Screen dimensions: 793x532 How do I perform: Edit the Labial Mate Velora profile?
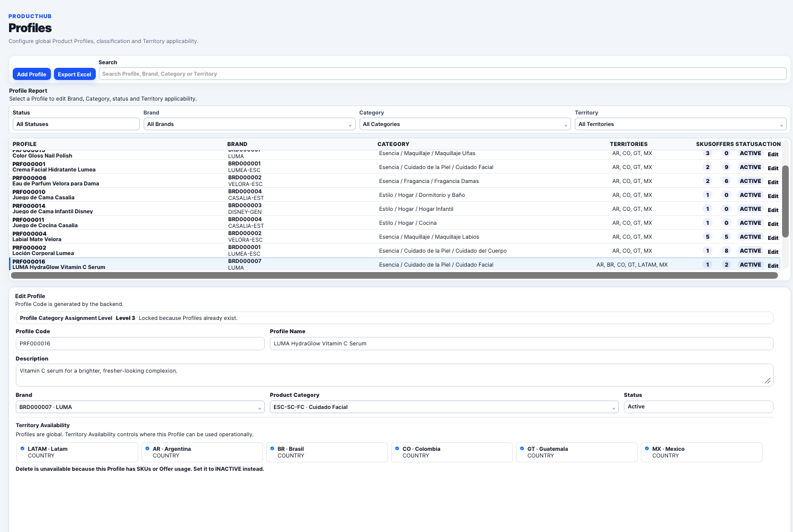(x=773, y=238)
